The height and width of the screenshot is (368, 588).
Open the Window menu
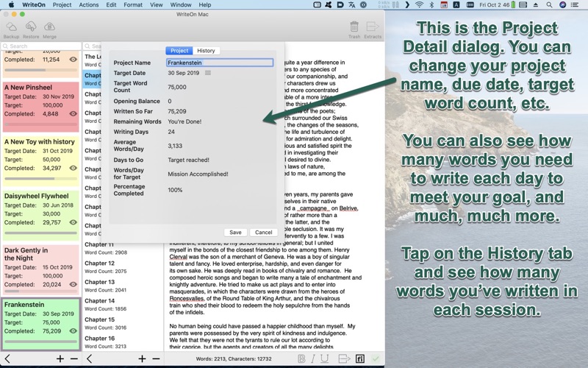tap(181, 5)
